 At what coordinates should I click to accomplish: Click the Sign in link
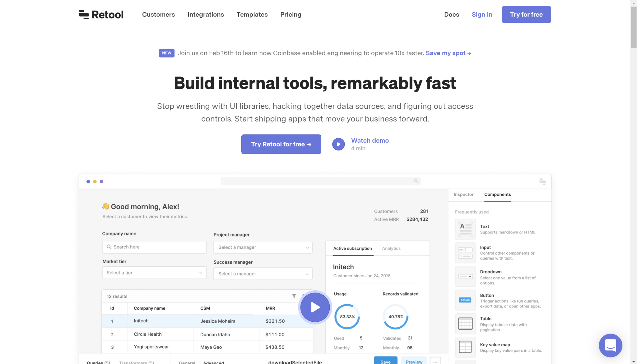pyautogui.click(x=482, y=15)
